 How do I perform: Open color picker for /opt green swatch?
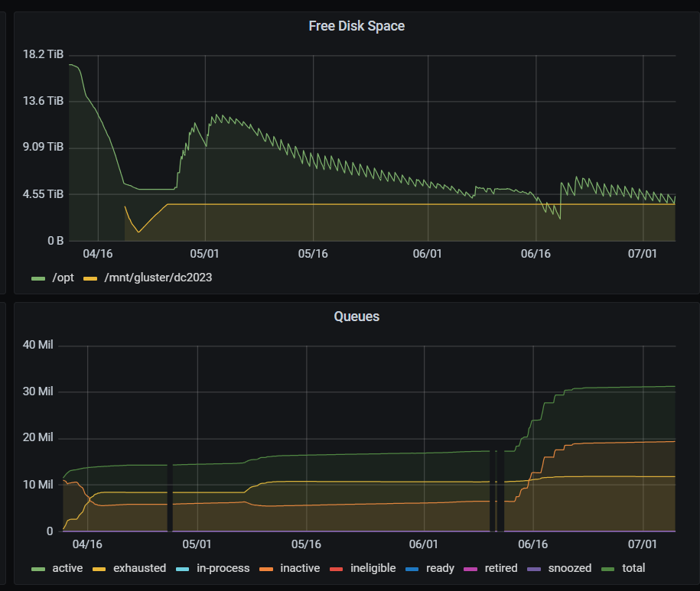click(38, 279)
